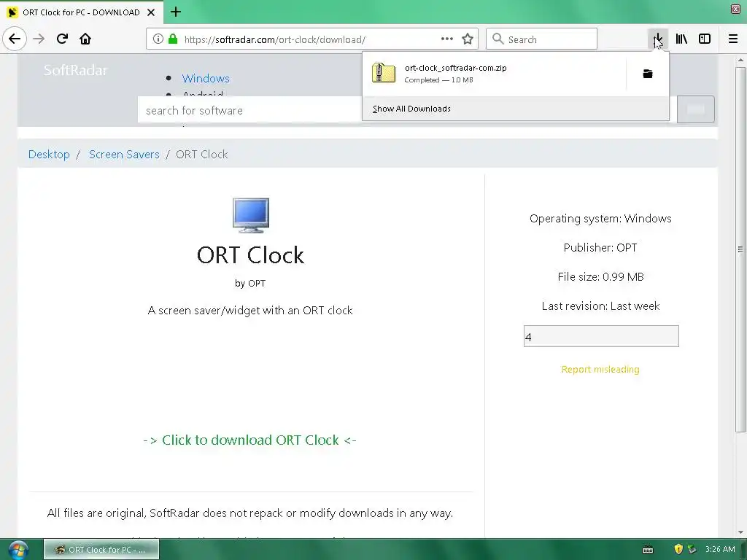The height and width of the screenshot is (560, 747).
Task: Select the ORT Clock for PC tab
Action: (81, 12)
